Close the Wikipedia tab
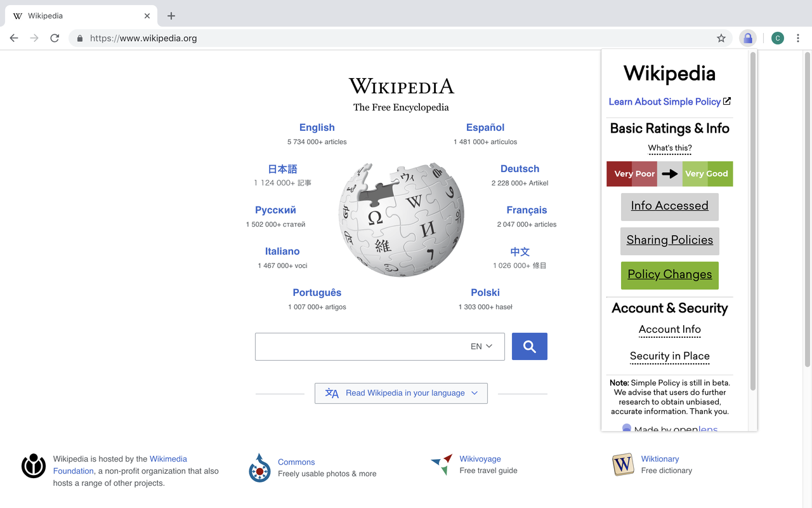 [x=147, y=16]
